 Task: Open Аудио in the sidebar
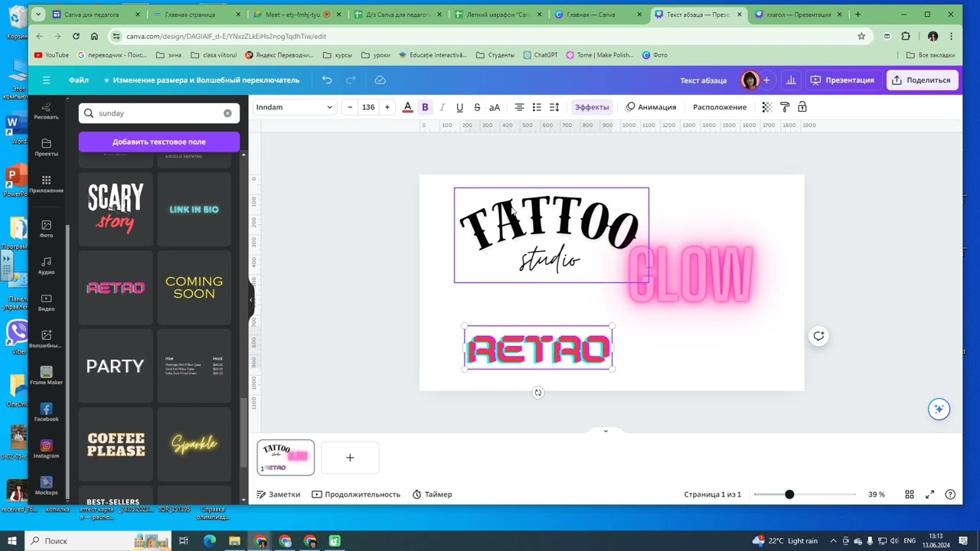point(46,266)
